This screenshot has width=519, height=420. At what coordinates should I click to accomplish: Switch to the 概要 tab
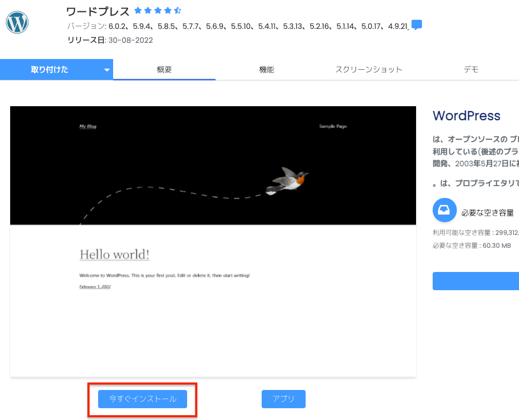[164, 70]
